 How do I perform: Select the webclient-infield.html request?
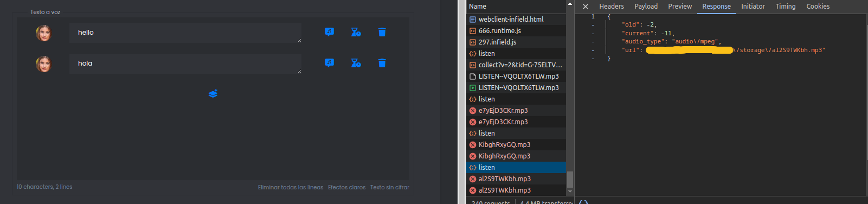point(516,19)
